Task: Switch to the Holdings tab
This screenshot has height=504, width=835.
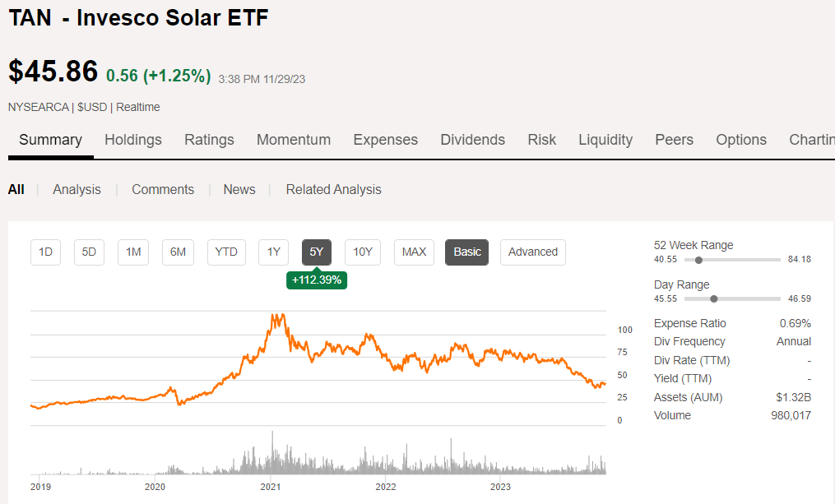Action: click(x=133, y=140)
